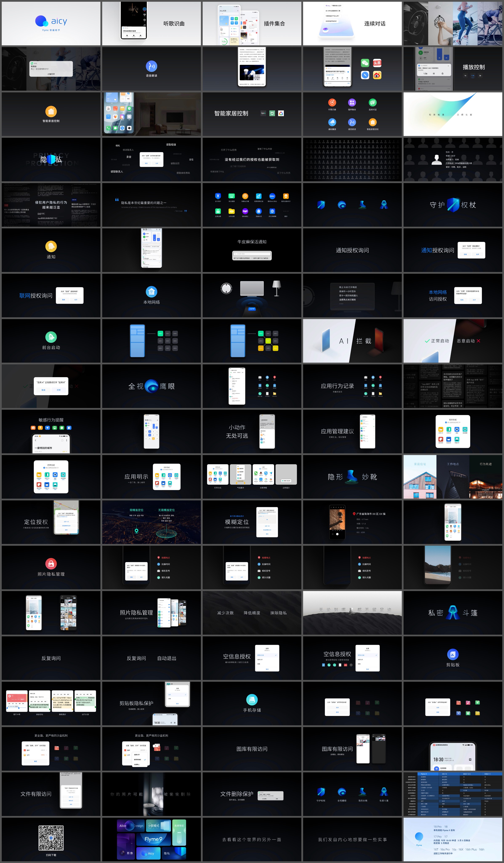Click the blue 本地网络 house icon

(x=151, y=291)
